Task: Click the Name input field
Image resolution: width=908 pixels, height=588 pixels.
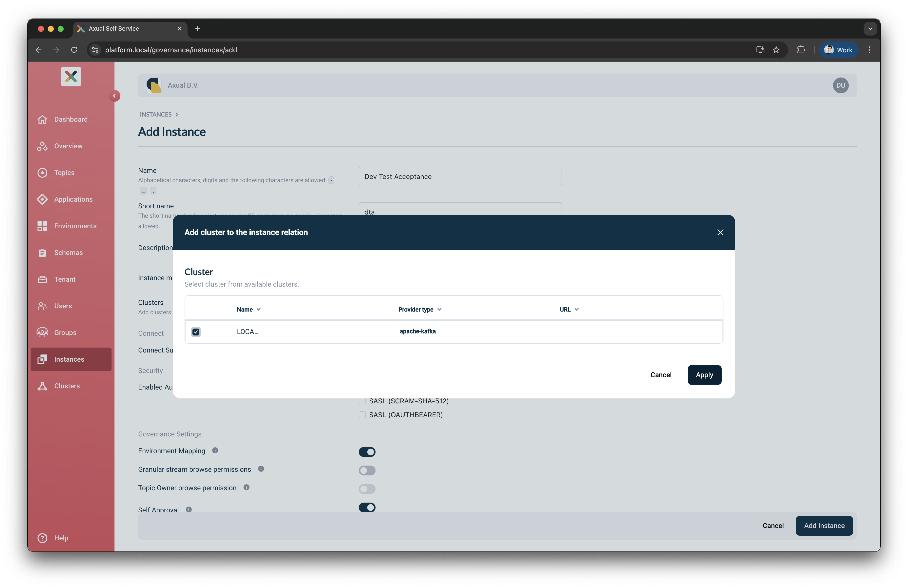Action: [x=460, y=177]
